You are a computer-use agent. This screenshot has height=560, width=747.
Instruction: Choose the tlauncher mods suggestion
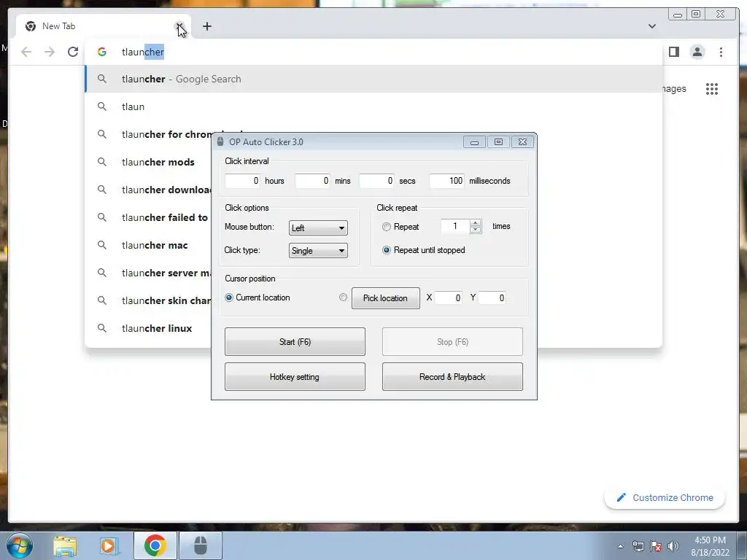[x=158, y=162]
